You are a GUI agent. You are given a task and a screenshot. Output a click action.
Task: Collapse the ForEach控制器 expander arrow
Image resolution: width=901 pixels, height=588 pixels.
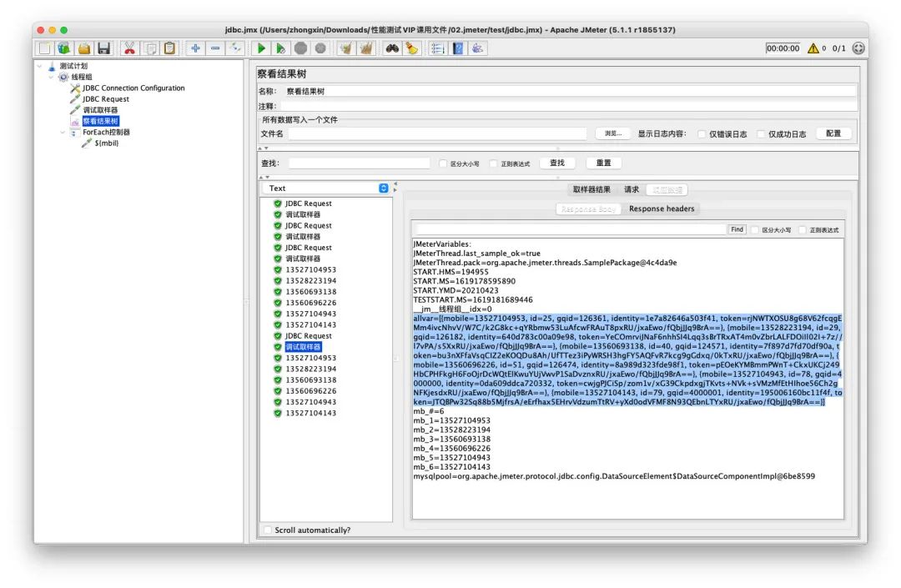coord(63,132)
